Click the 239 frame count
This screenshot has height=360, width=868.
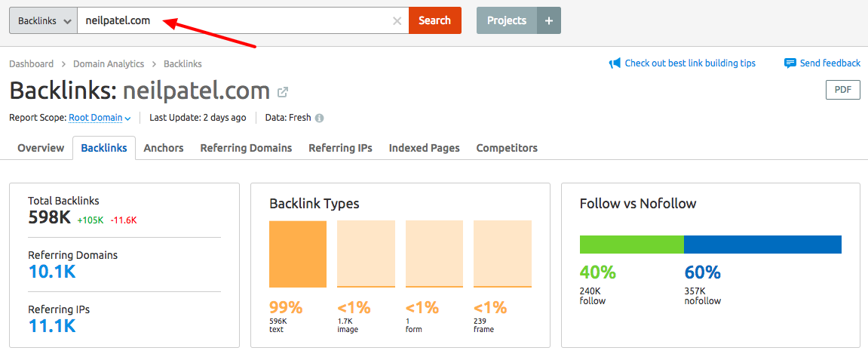click(x=480, y=320)
